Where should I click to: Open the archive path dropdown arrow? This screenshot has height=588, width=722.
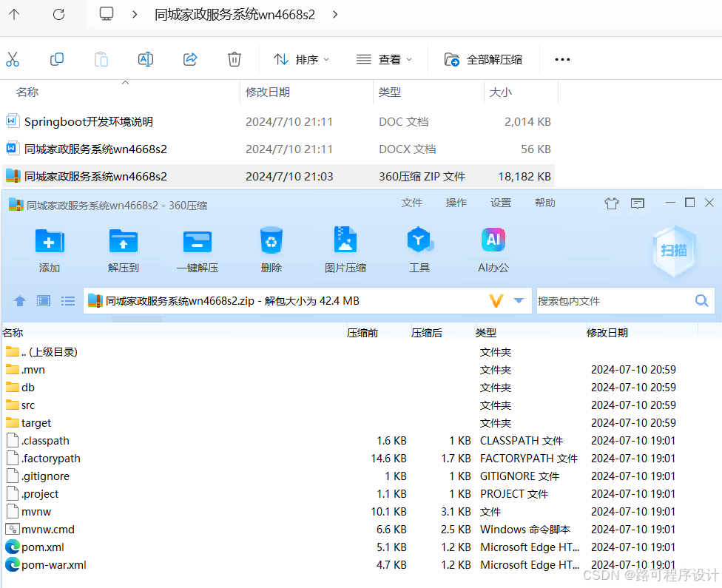pyautogui.click(x=519, y=301)
